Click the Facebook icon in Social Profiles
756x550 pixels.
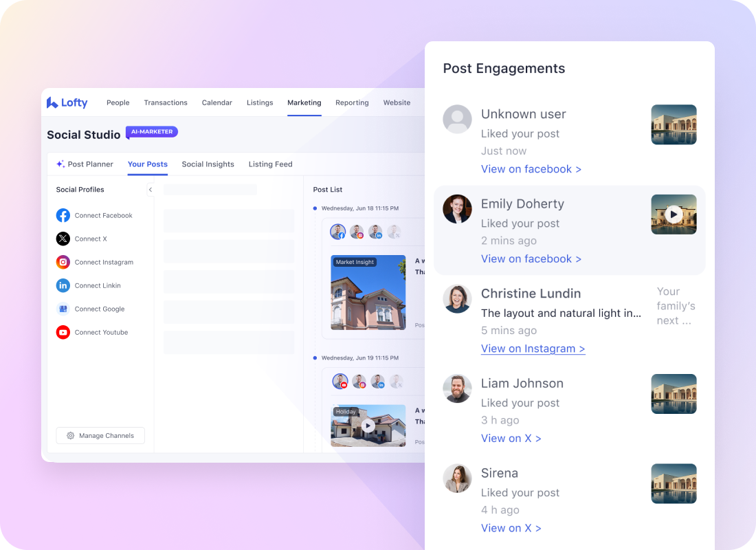[63, 215]
